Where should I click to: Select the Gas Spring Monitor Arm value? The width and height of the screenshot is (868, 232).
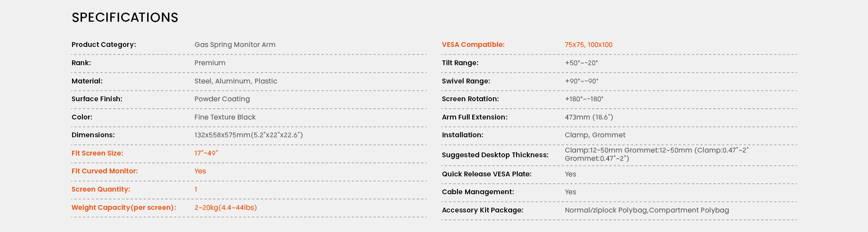click(235, 45)
